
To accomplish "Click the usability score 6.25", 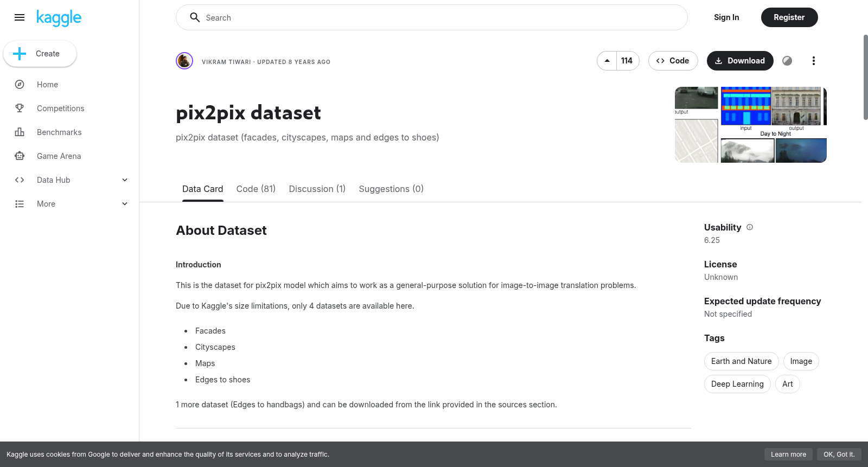I will [712, 240].
